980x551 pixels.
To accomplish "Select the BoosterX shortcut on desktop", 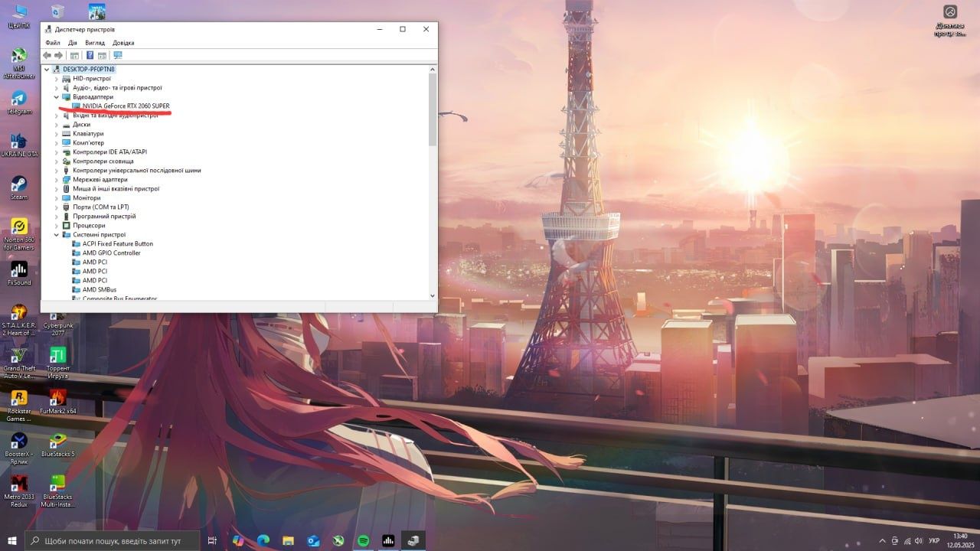I will point(19,448).
